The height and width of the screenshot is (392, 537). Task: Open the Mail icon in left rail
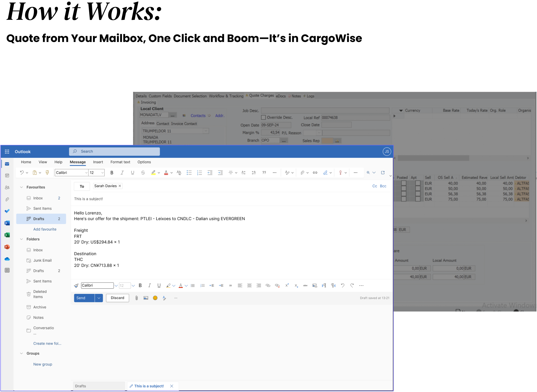[7, 164]
